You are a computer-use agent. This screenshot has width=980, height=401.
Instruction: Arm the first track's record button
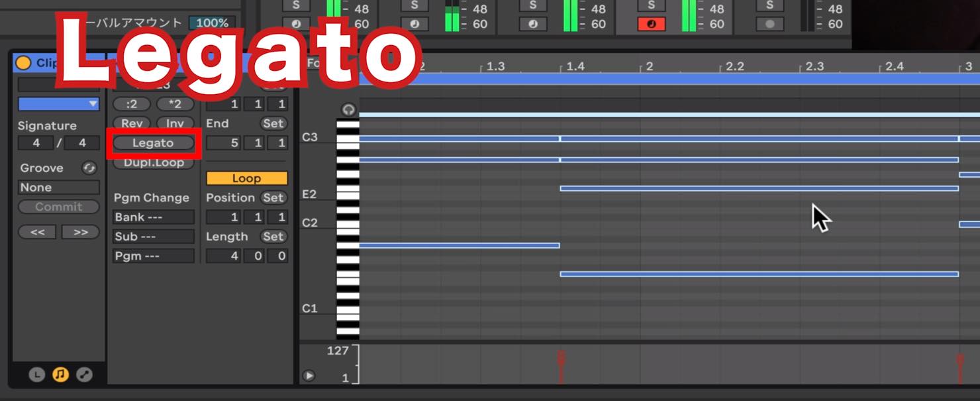click(295, 24)
